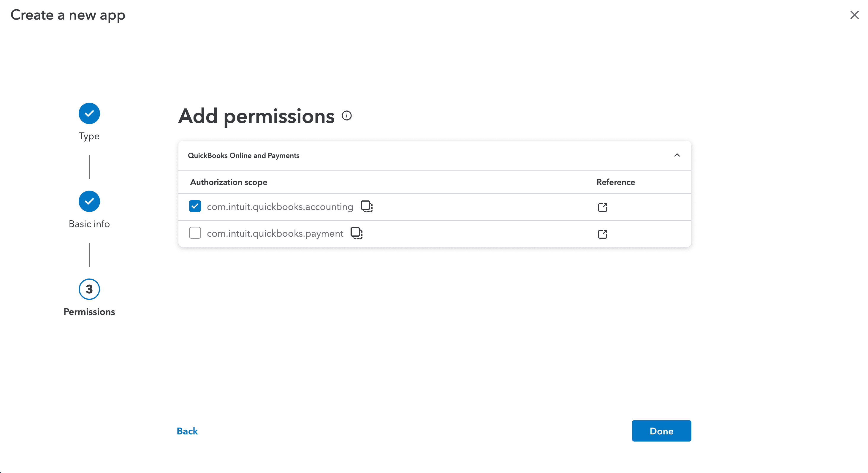Close the Create a new app dialog
The width and height of the screenshot is (868, 473).
point(854,15)
